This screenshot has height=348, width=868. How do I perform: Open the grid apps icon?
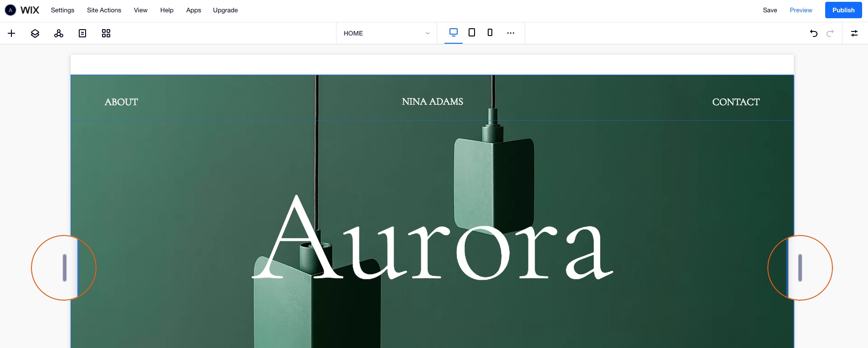106,33
